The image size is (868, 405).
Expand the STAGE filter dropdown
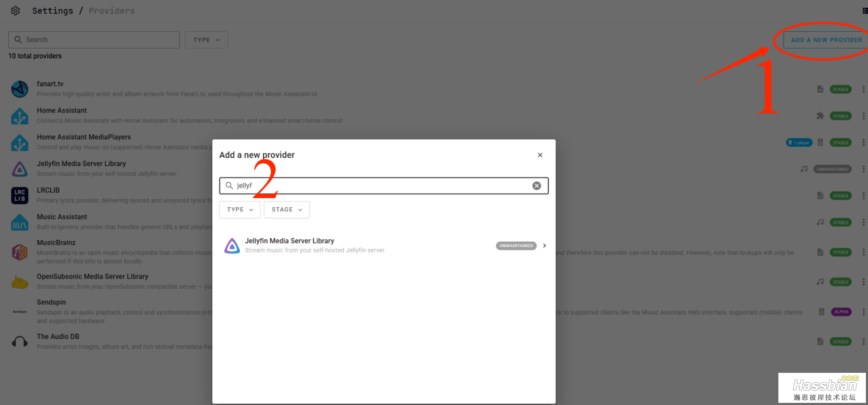click(x=286, y=210)
